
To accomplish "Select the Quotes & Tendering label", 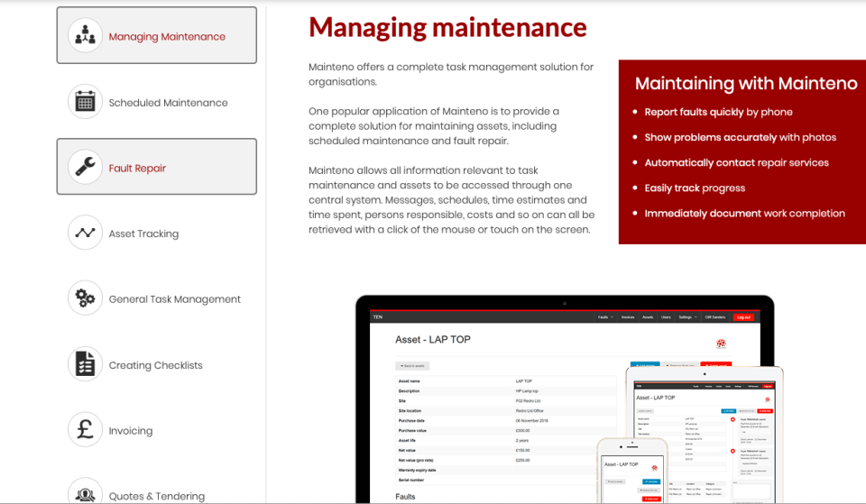I will tap(157, 496).
